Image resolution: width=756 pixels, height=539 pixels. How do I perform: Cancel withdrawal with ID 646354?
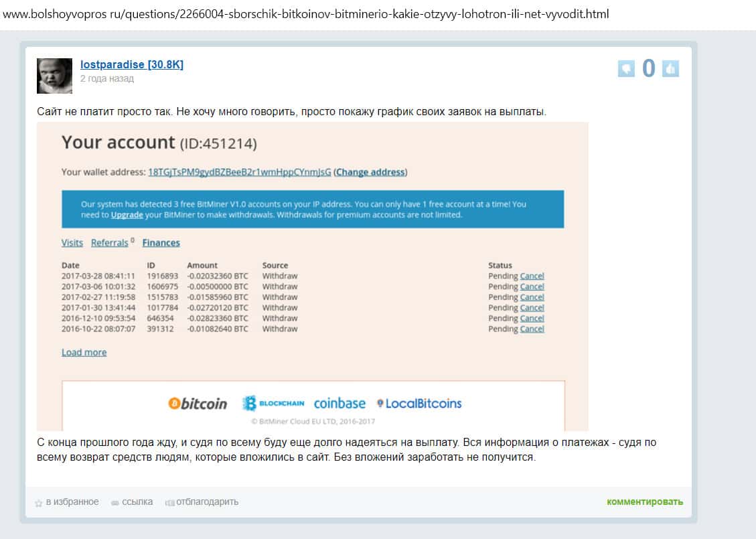point(532,319)
